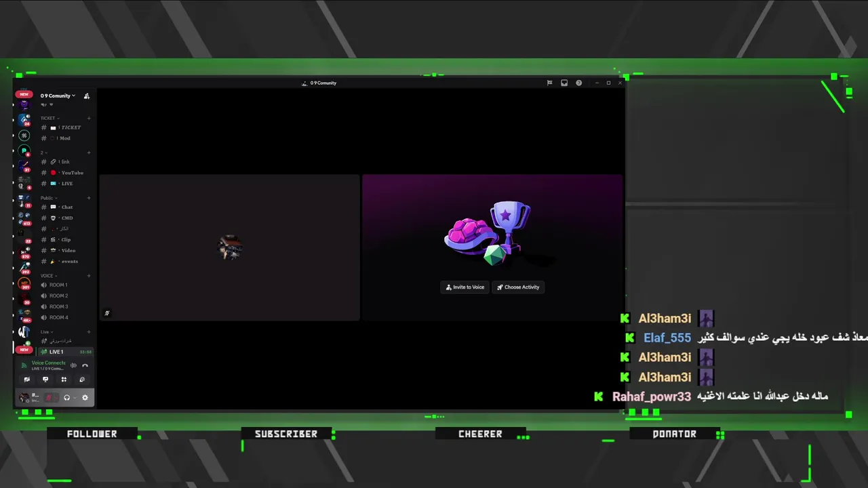Add a channel to Public category
Screen dimensions: 868x488
click(x=89, y=198)
